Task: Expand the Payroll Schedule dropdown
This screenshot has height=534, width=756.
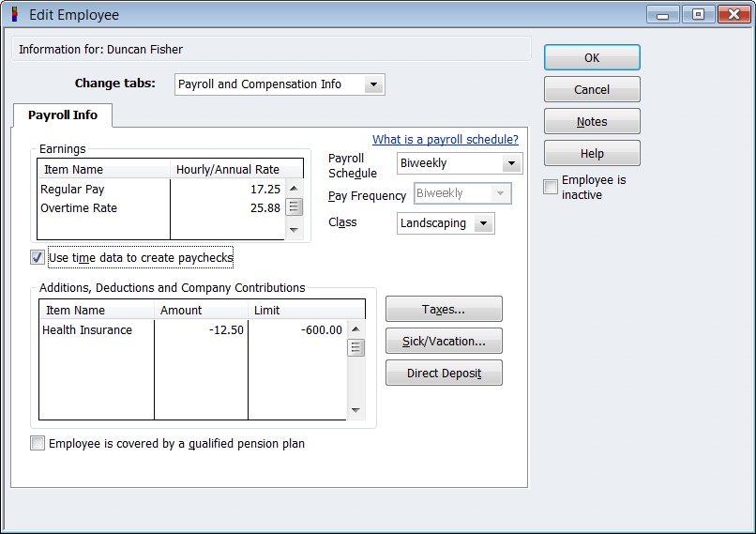Action: 510,163
